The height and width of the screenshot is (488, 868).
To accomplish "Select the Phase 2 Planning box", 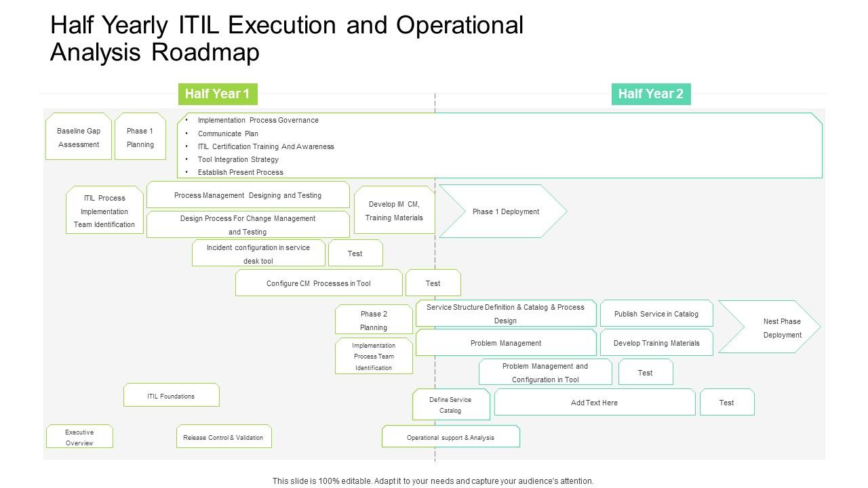I will (x=374, y=320).
